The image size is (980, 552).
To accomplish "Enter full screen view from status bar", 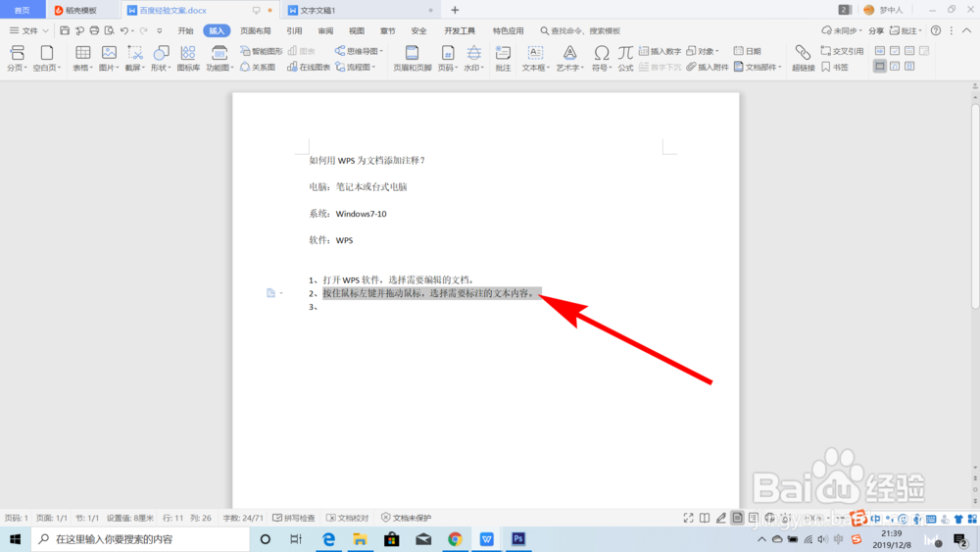I will coord(688,518).
